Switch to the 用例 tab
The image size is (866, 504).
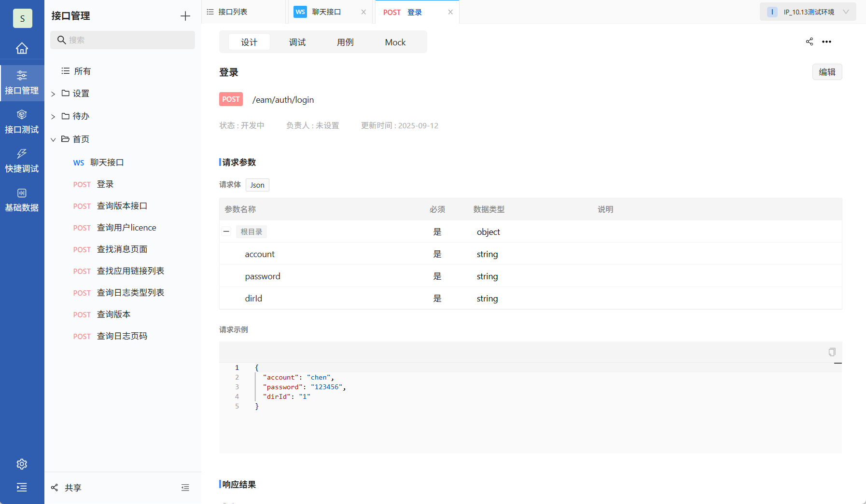345,42
